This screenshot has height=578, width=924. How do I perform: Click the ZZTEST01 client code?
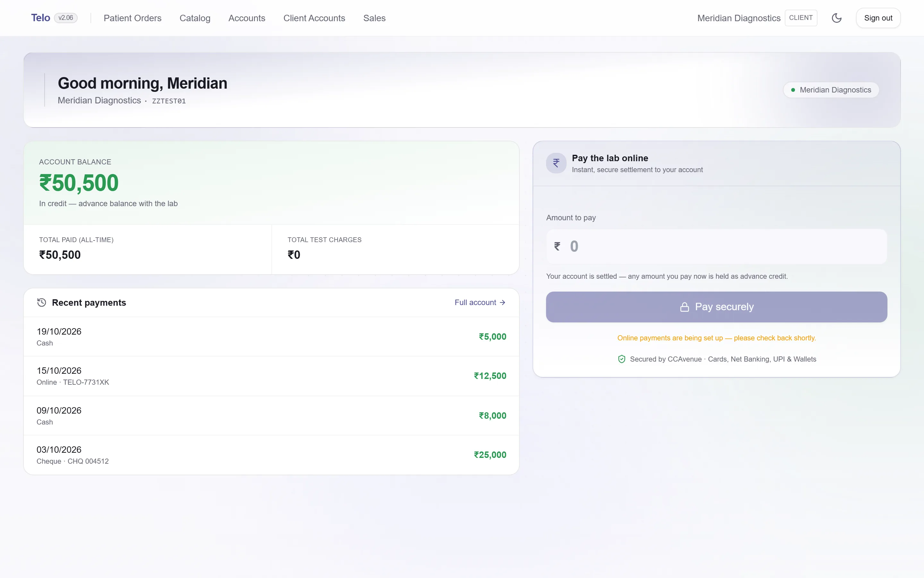[169, 101]
